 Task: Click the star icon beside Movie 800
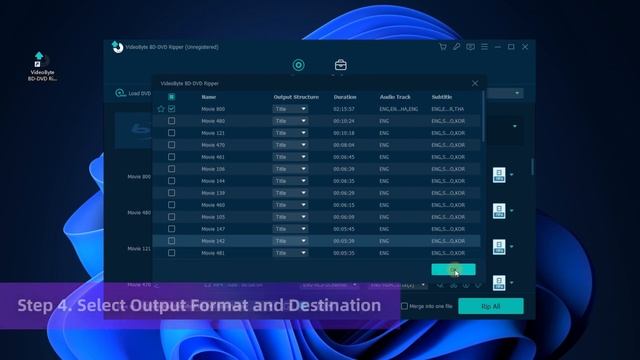[161, 109]
